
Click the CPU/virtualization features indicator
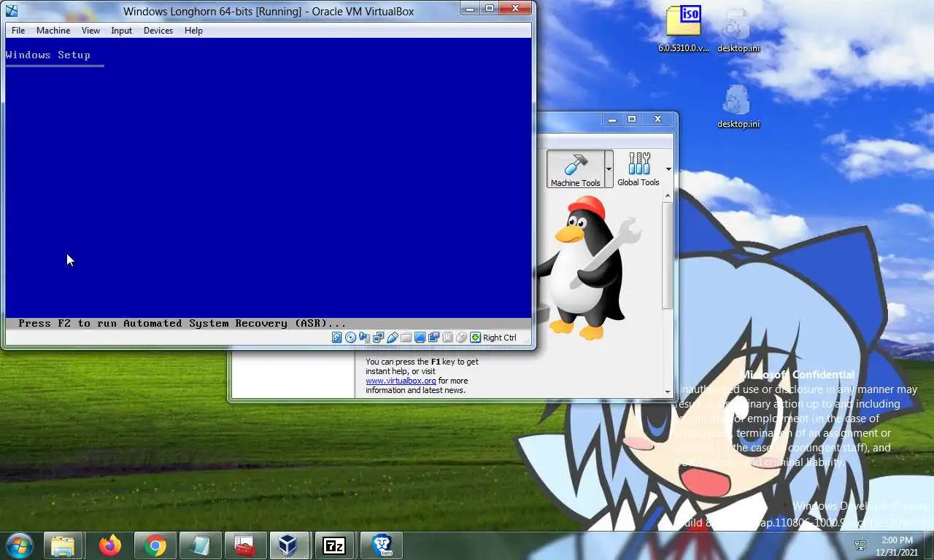point(447,338)
